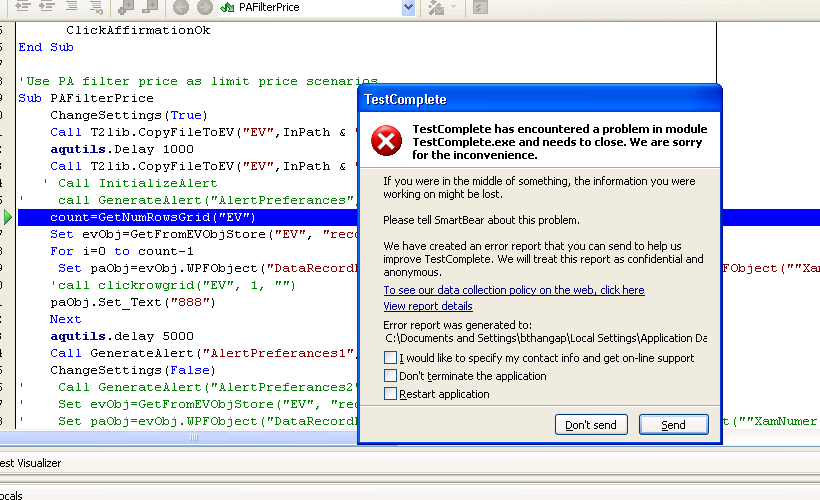
Task: Click the green execution point arrow in gutter
Action: [x=9, y=217]
